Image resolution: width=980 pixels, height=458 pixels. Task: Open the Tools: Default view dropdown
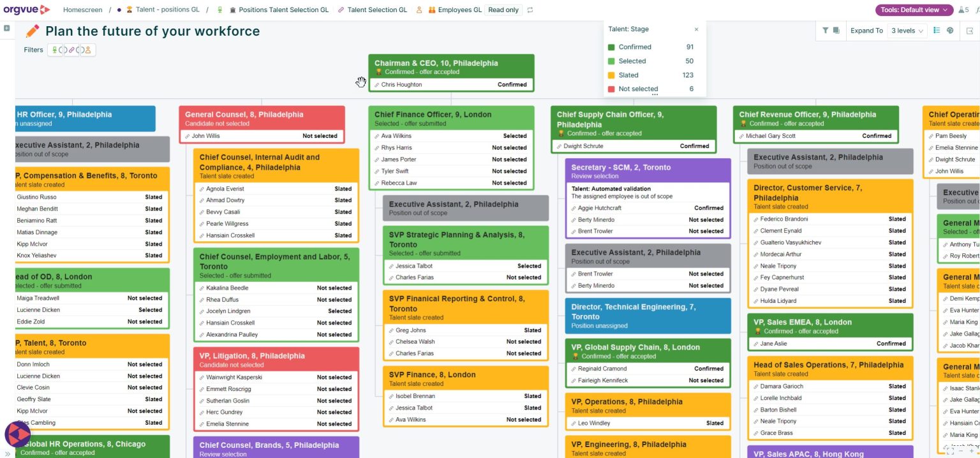point(912,10)
